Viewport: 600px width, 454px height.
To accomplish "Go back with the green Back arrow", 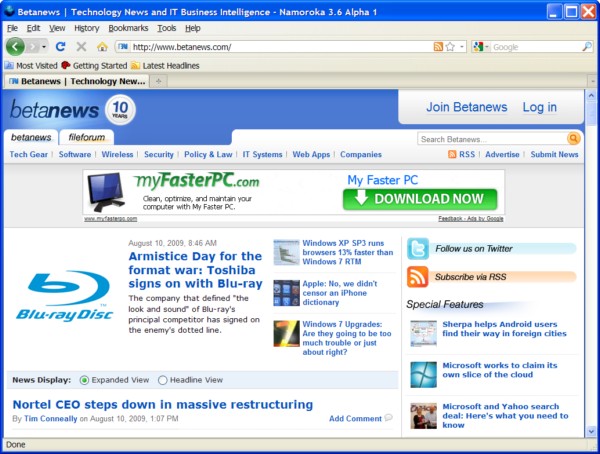I will click(15, 47).
